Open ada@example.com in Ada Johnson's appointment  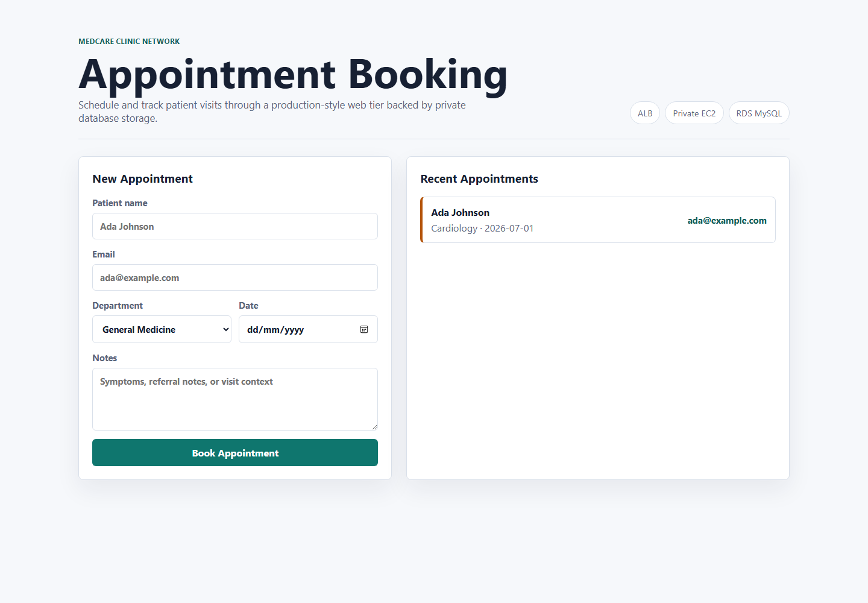pyautogui.click(x=727, y=221)
